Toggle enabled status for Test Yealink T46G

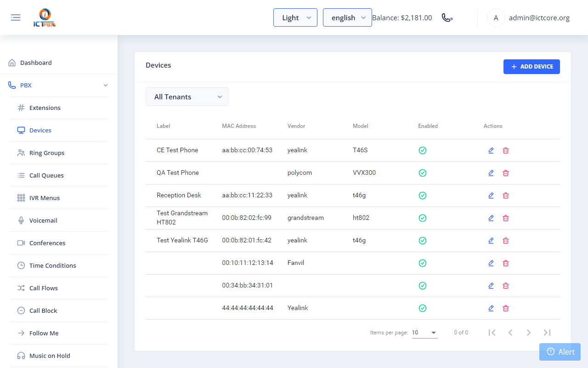(x=423, y=241)
